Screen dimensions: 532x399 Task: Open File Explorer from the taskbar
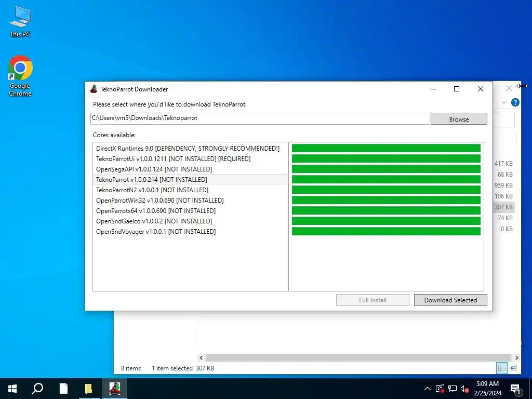coord(88,389)
